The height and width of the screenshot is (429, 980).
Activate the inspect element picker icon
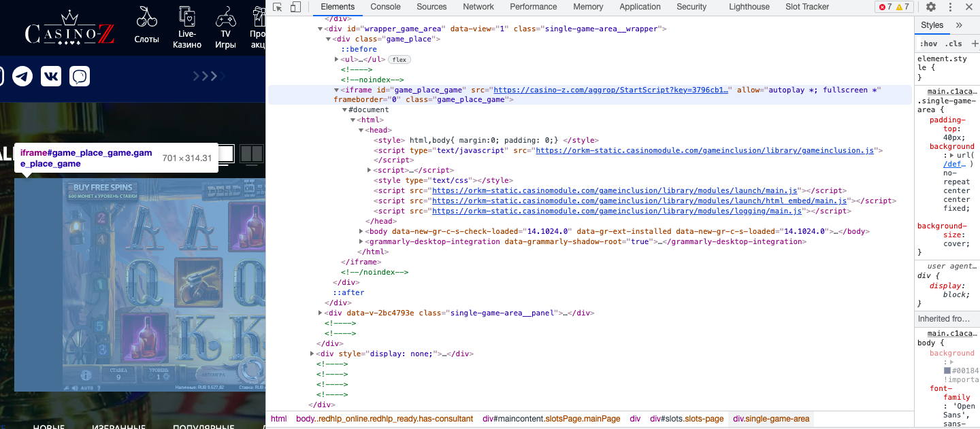(278, 7)
